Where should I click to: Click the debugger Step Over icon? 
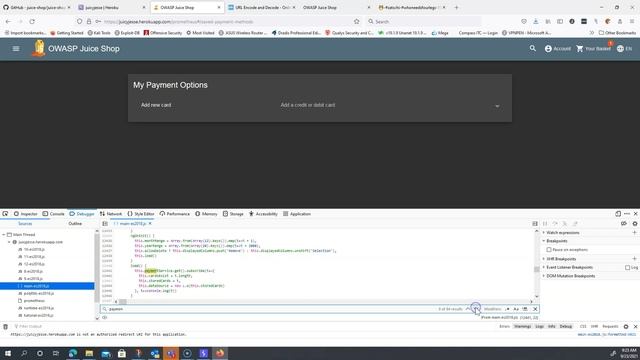click(555, 224)
